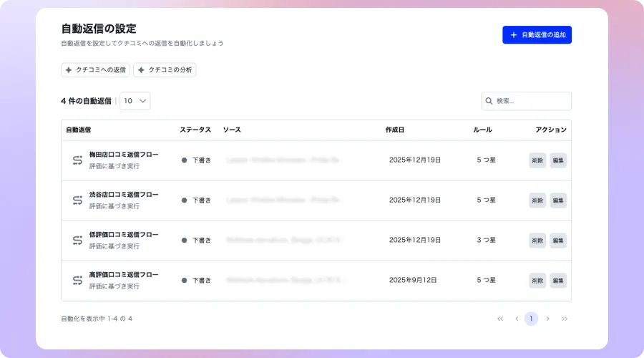Click 2025年12月19日 date in 梅田店口コミ返信フロー row

click(415, 160)
